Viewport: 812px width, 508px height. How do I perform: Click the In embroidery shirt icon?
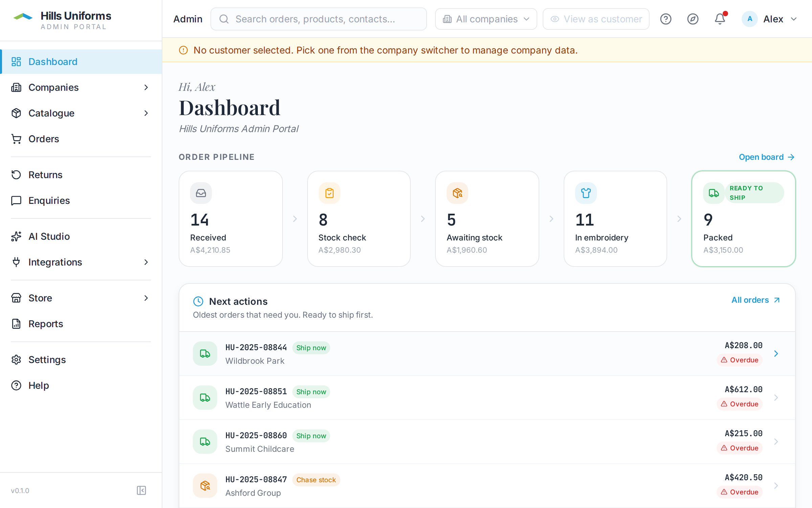click(586, 193)
